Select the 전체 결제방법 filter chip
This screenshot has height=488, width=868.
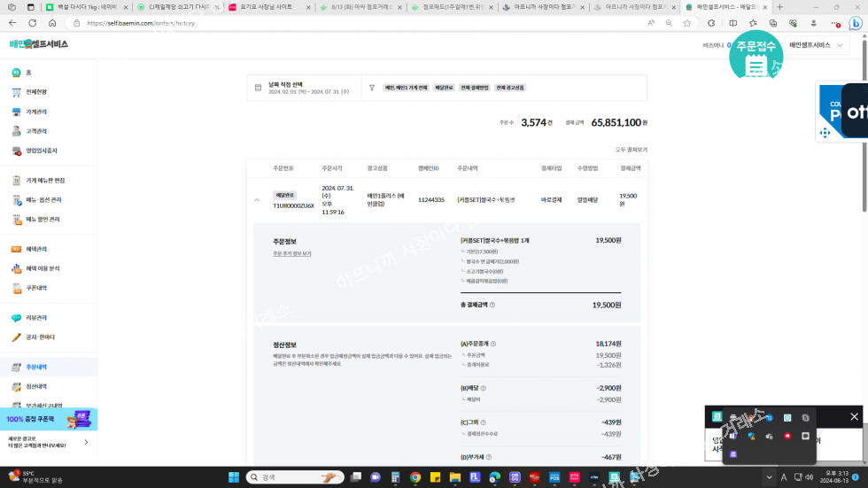[x=474, y=88]
